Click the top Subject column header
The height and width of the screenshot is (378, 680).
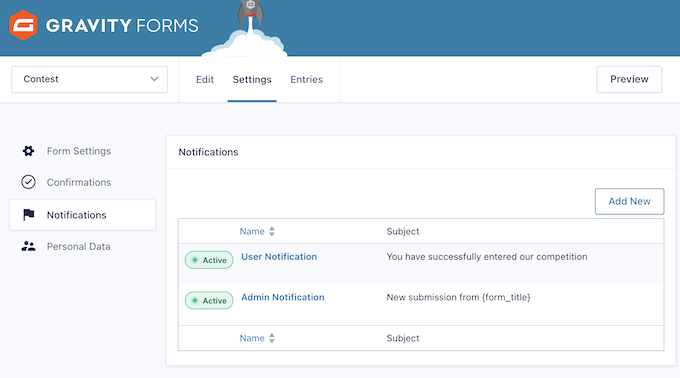(402, 231)
